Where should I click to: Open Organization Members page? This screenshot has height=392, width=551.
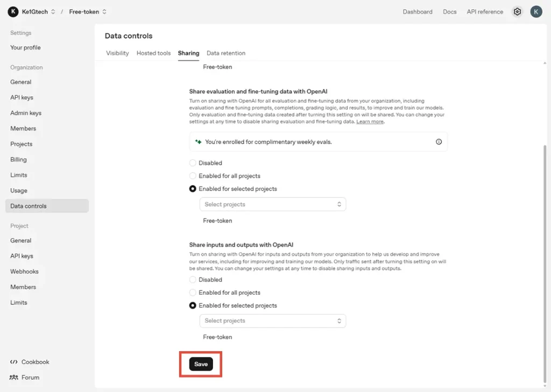(23, 128)
